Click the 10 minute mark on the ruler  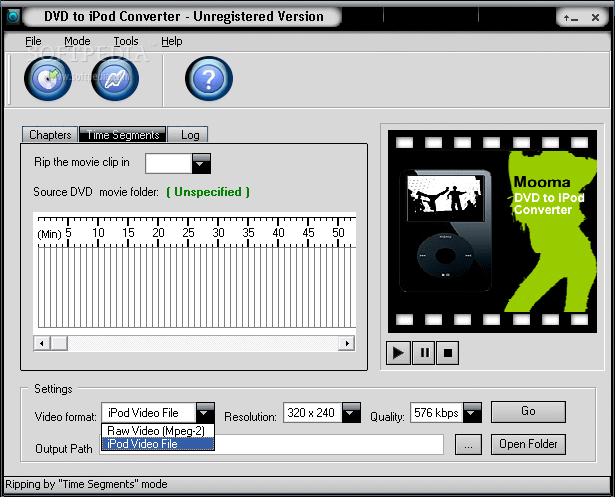[98, 233]
